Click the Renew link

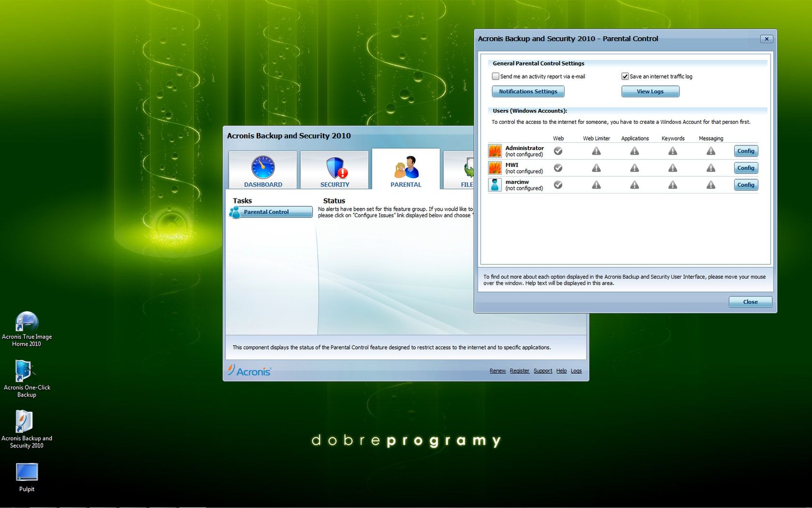point(497,371)
